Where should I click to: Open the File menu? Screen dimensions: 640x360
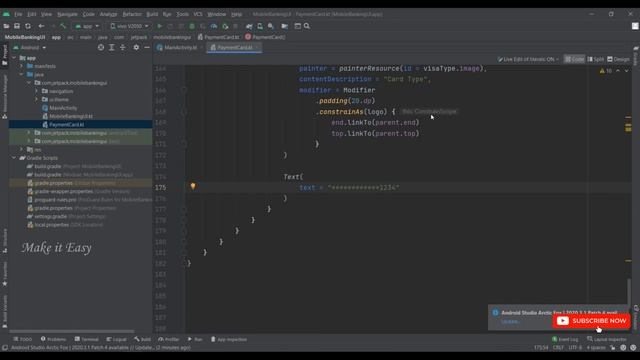pos(18,14)
